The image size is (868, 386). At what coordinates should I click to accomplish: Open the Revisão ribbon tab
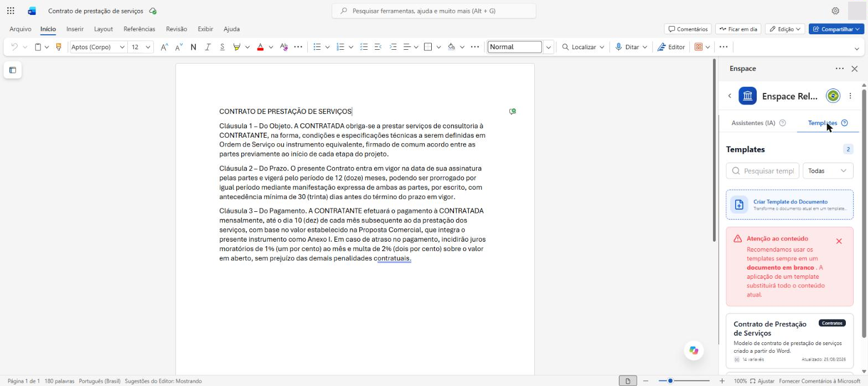(177, 29)
